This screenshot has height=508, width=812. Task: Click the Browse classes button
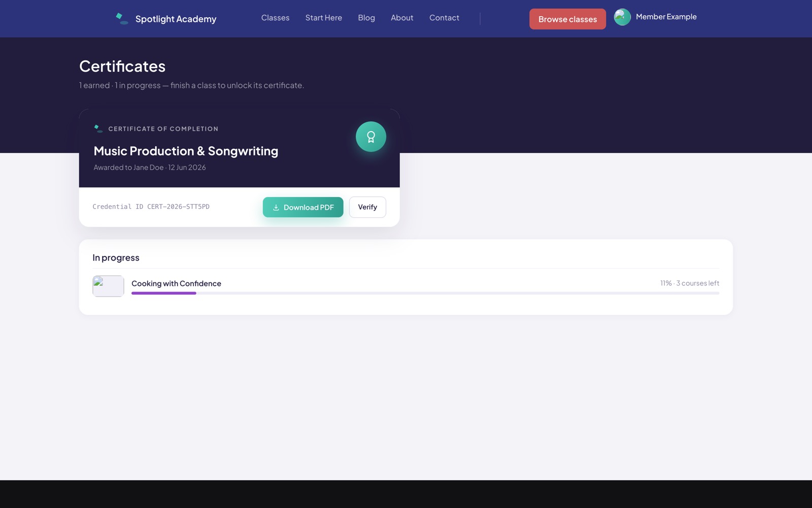(567, 19)
